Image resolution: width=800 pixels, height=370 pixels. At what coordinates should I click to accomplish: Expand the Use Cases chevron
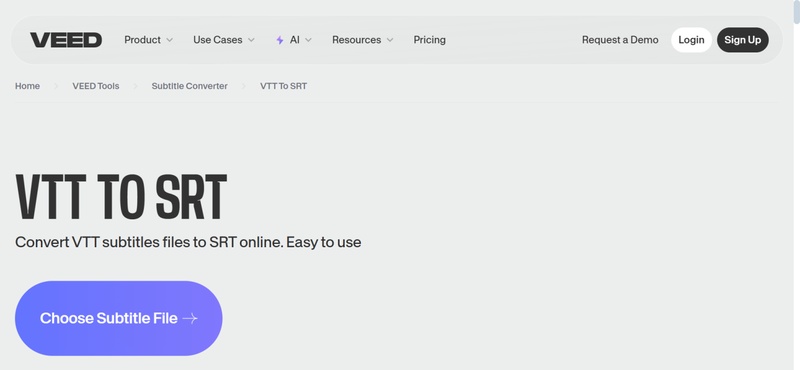coord(251,40)
